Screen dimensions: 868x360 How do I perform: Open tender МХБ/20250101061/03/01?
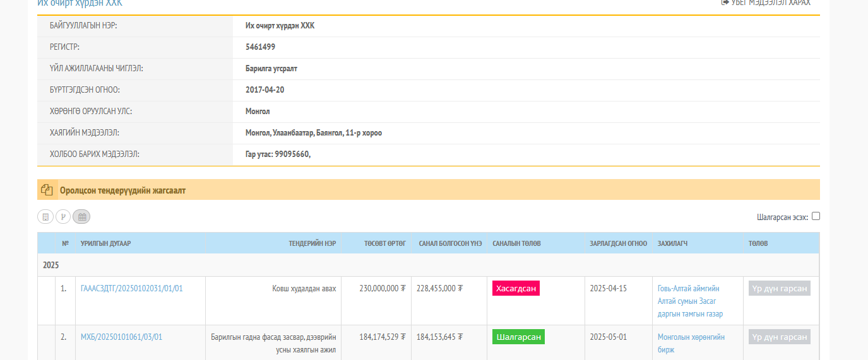pos(121,337)
